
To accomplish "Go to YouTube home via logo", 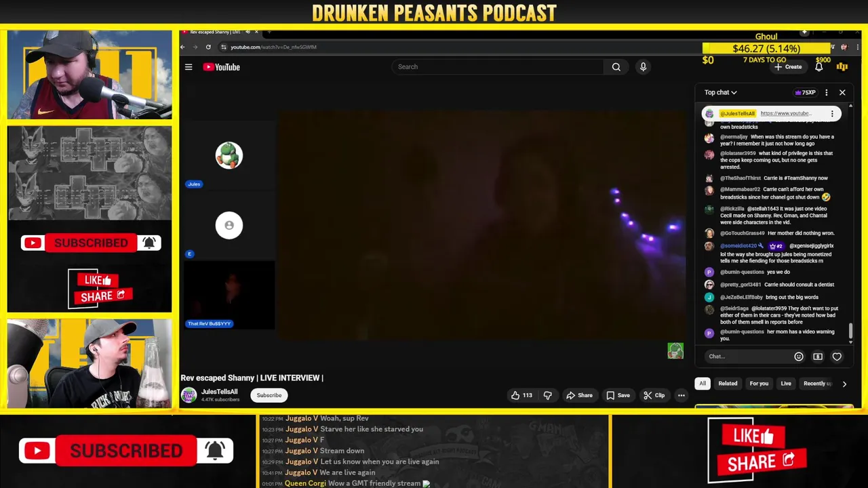I will pyautogui.click(x=222, y=67).
